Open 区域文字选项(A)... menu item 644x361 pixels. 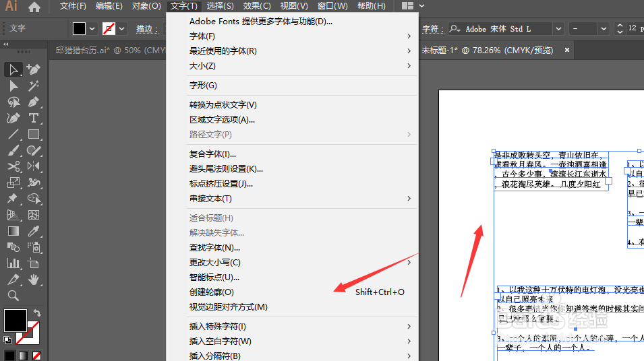(x=302, y=120)
